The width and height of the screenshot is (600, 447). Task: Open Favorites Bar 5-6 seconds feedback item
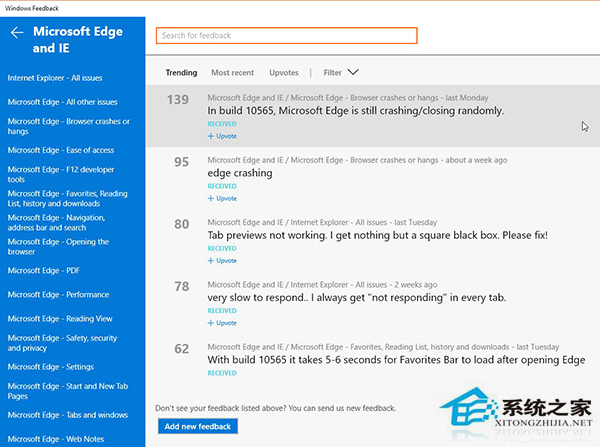point(396,360)
